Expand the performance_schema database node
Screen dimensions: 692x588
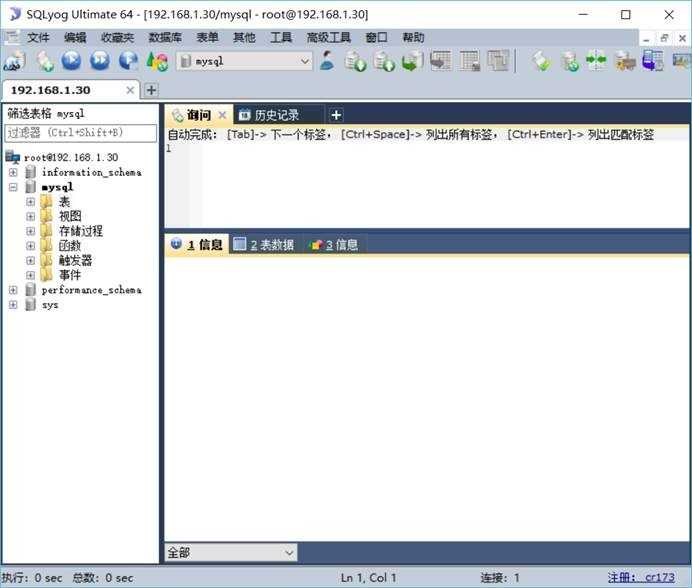(x=13, y=290)
